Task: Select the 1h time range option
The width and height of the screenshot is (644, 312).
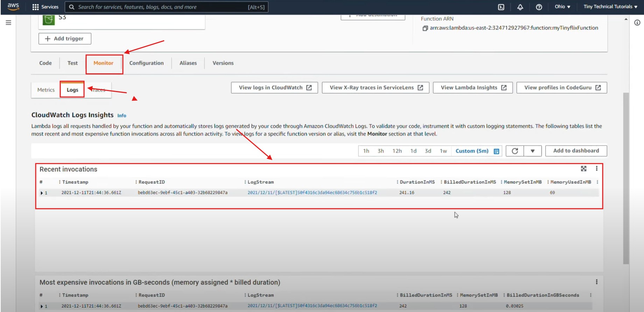Action: click(366, 151)
